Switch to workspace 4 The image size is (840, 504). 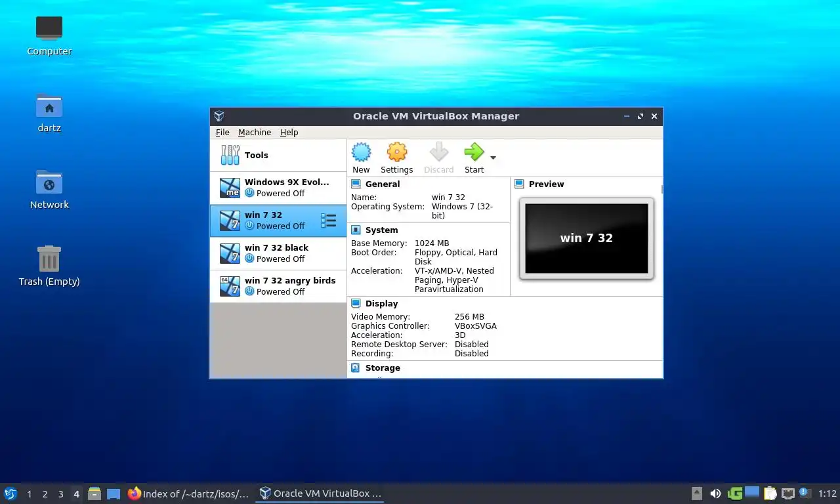(x=77, y=494)
